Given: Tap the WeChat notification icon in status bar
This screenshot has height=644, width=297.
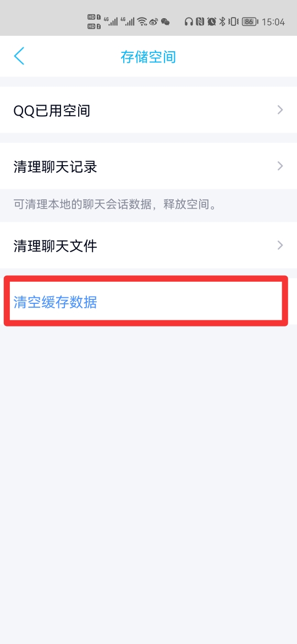Looking at the screenshot, I should pos(166,22).
